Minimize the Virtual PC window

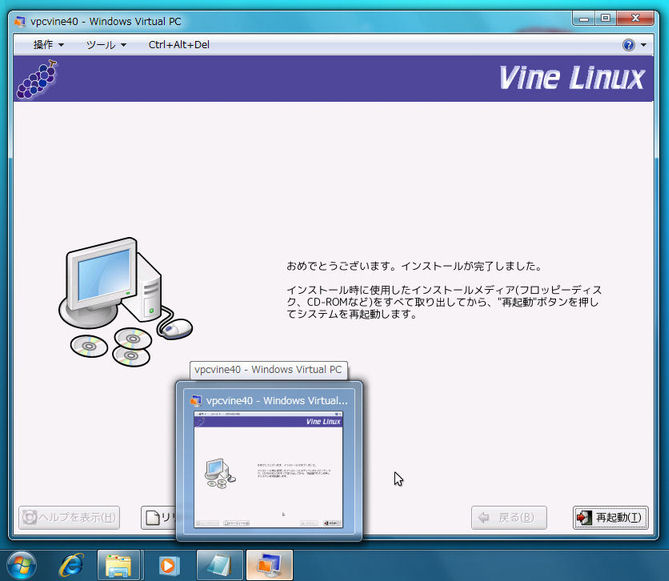coord(584,18)
